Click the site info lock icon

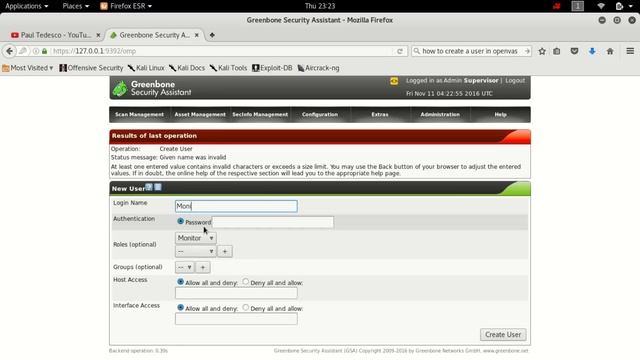[44, 51]
